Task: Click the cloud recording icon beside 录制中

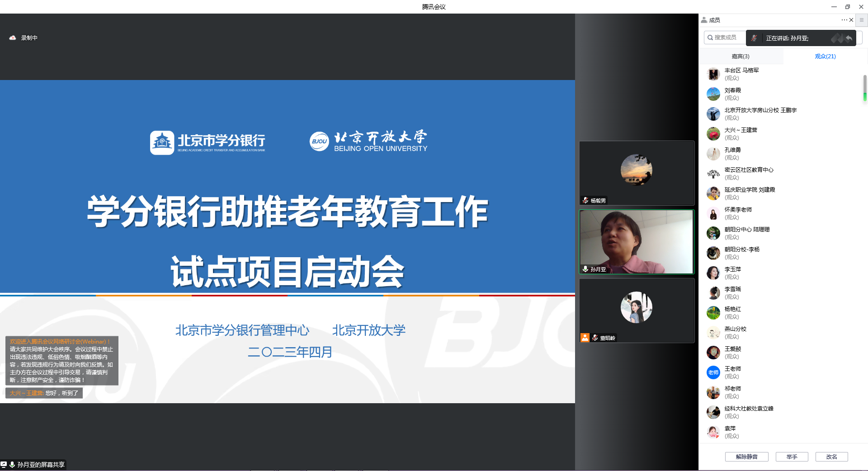Action: [13, 38]
